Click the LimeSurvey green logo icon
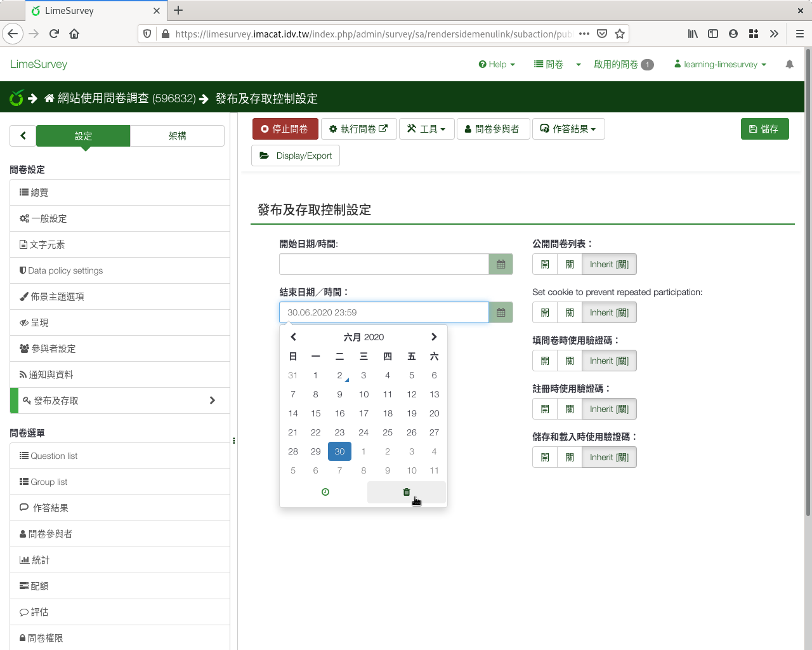This screenshot has width=812, height=650. [16, 98]
